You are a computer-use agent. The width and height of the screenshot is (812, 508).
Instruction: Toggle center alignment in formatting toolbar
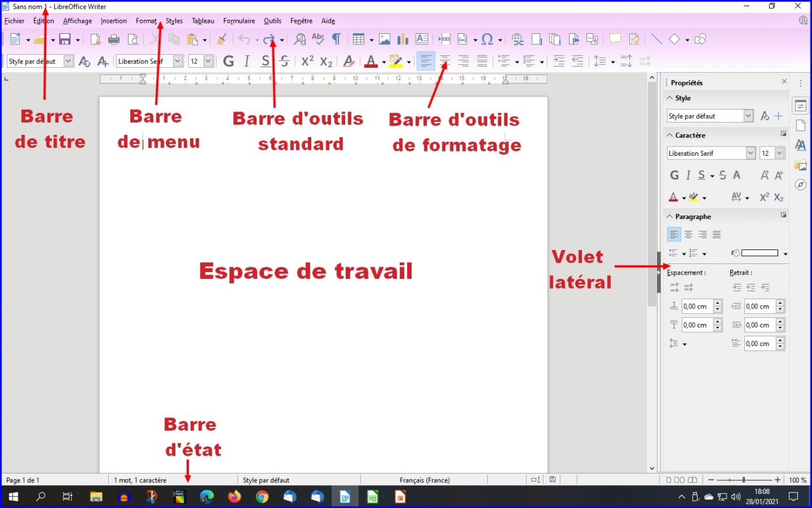pos(444,60)
